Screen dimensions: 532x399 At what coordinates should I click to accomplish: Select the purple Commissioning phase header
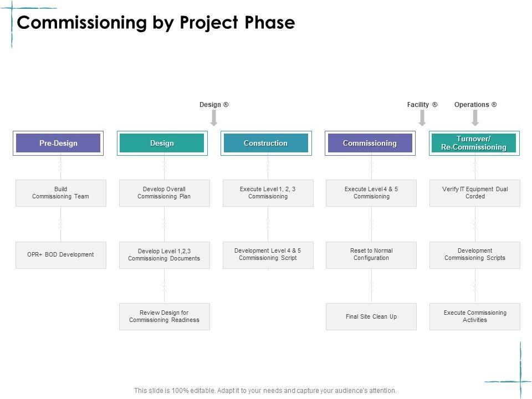[370, 143]
